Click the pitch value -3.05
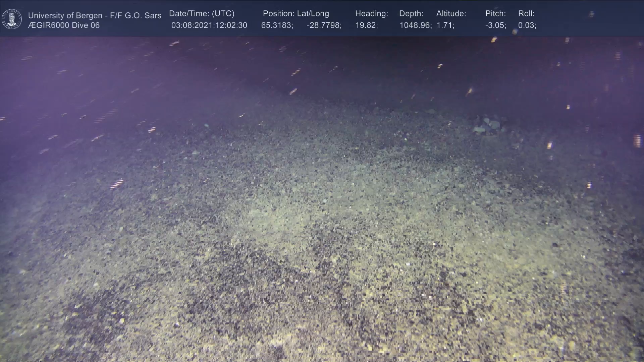 (x=495, y=25)
